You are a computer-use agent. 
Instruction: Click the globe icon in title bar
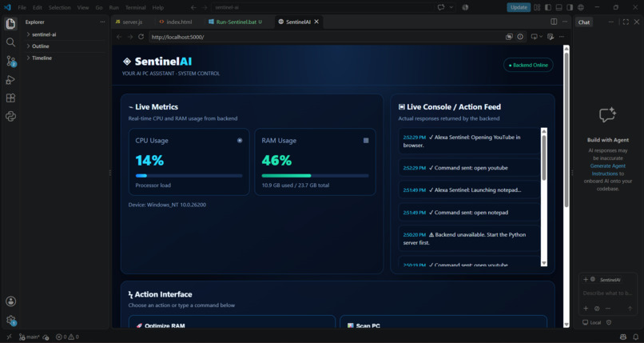(581, 7)
